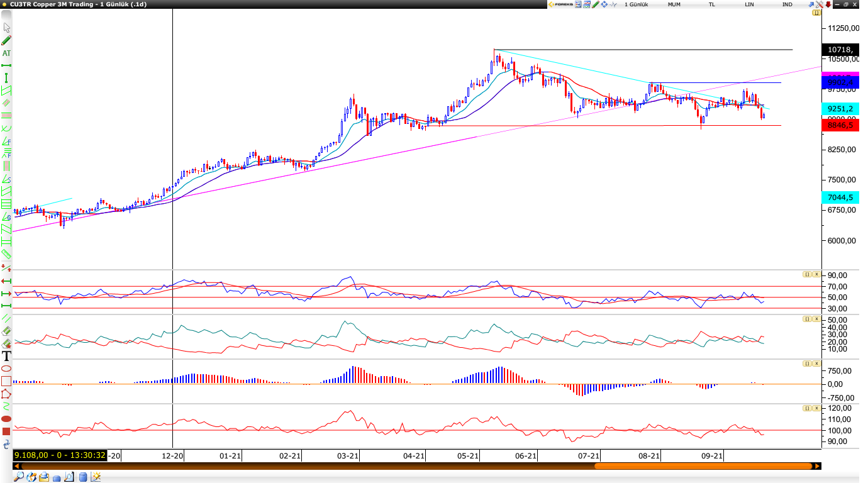The height and width of the screenshot is (483, 868).
Task: Click the horizontal scrollbar thumb
Action: click(703, 466)
